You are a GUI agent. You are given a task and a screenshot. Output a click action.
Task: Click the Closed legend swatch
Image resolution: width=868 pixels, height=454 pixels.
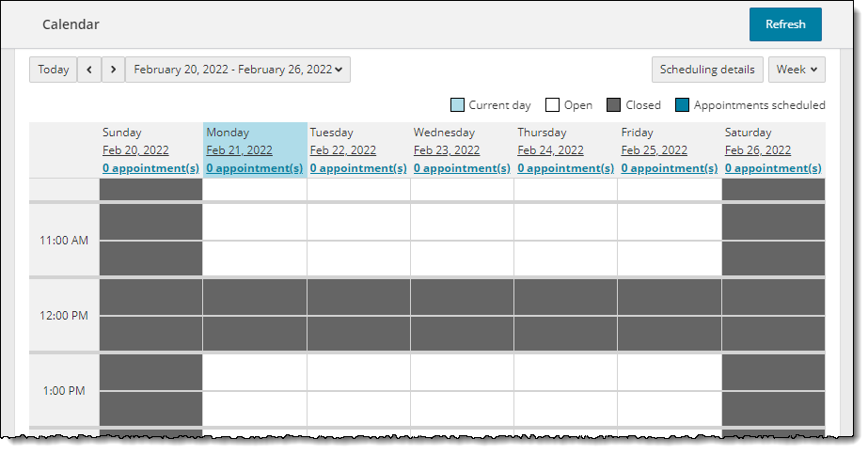(613, 105)
